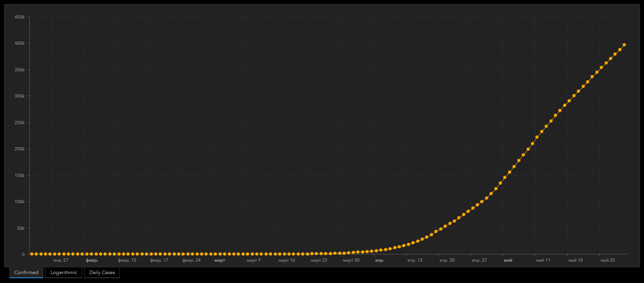Click the 350k y-axis label
The width and height of the screenshot is (644, 283).
[x=20, y=70]
